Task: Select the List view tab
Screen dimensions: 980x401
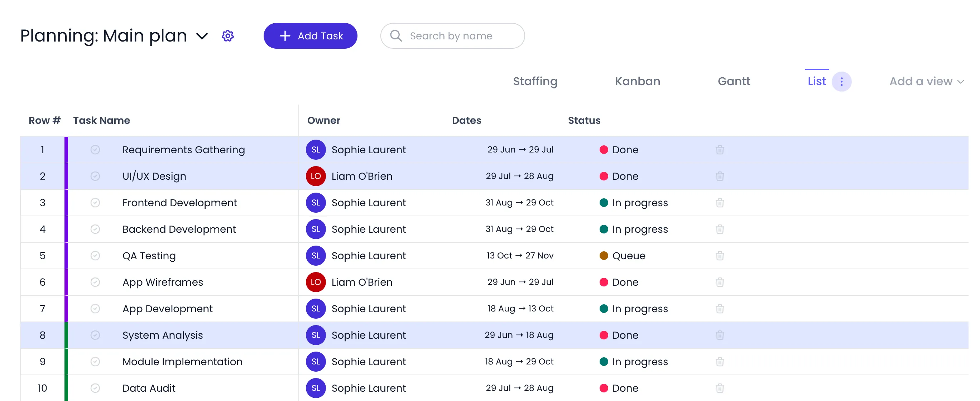Action: click(816, 81)
